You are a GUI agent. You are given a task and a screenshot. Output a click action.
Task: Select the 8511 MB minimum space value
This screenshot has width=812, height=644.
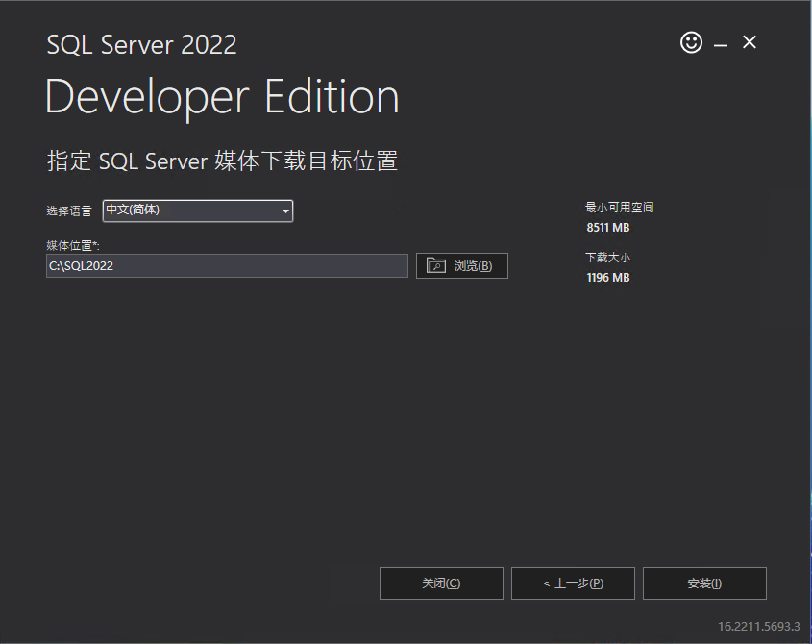point(608,228)
